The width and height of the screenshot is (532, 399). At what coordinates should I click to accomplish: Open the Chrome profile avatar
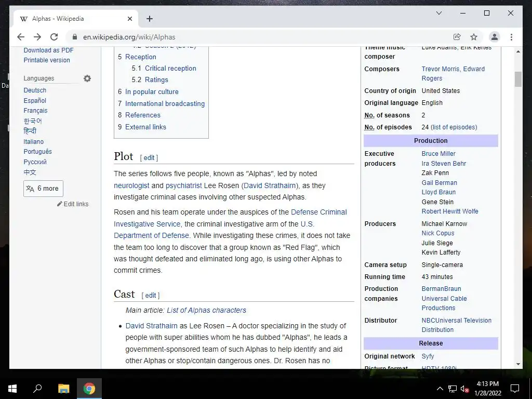[495, 37]
